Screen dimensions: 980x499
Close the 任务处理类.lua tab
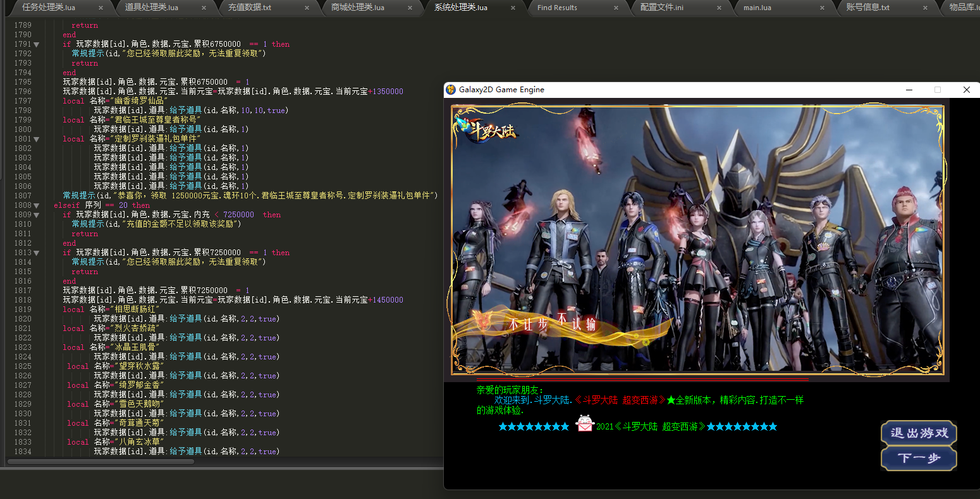(x=101, y=8)
